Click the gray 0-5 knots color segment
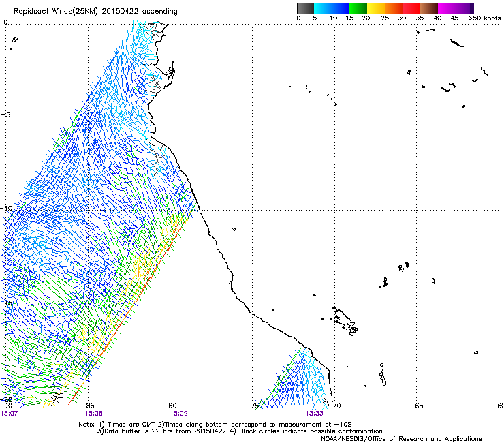Image resolution: width=504 pixels, height=443 pixels. (305, 8)
